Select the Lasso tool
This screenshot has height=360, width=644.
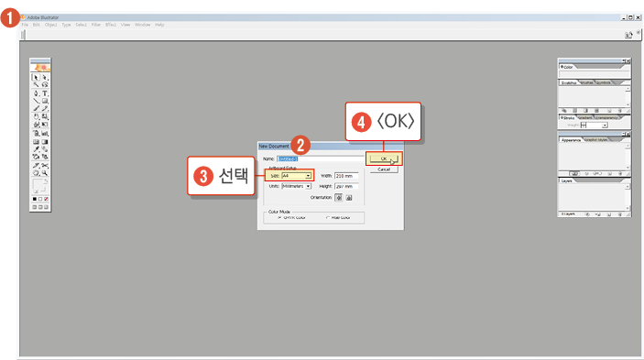tap(45, 84)
